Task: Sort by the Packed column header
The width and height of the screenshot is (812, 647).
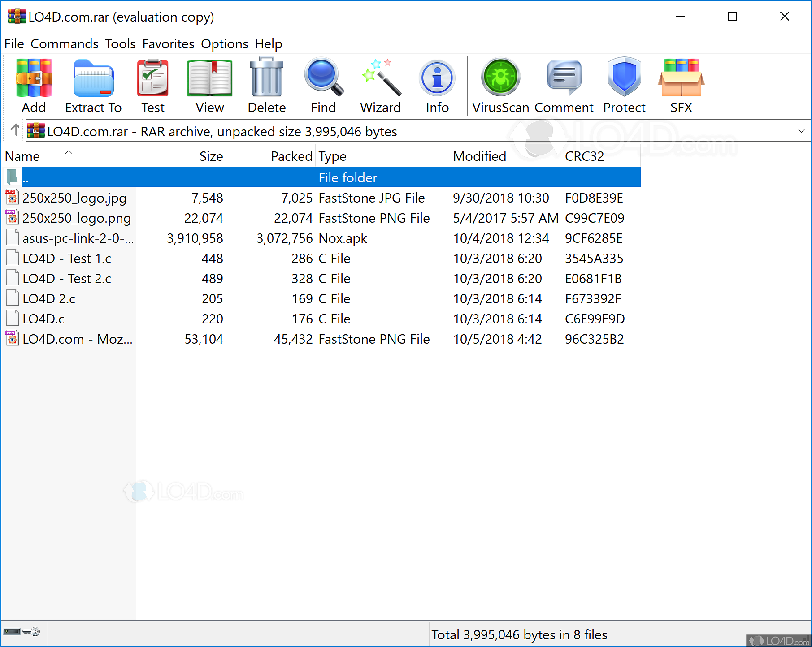Action: tap(291, 156)
